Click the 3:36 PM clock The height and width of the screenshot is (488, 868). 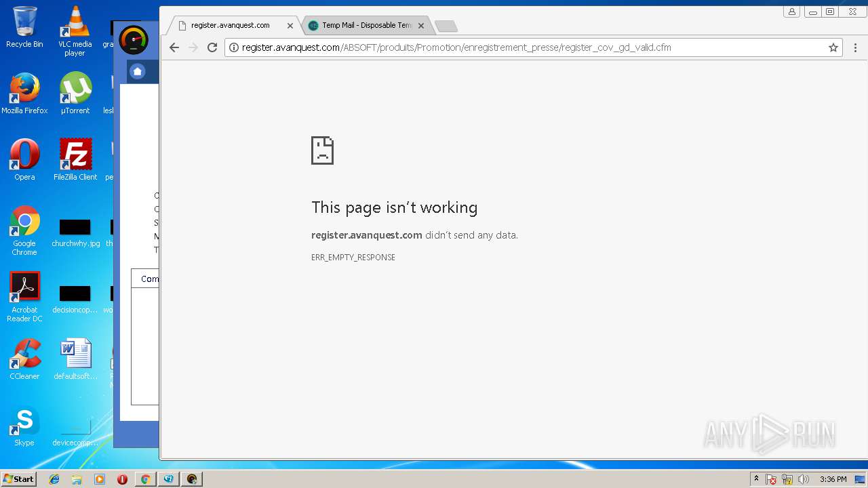[833, 479]
